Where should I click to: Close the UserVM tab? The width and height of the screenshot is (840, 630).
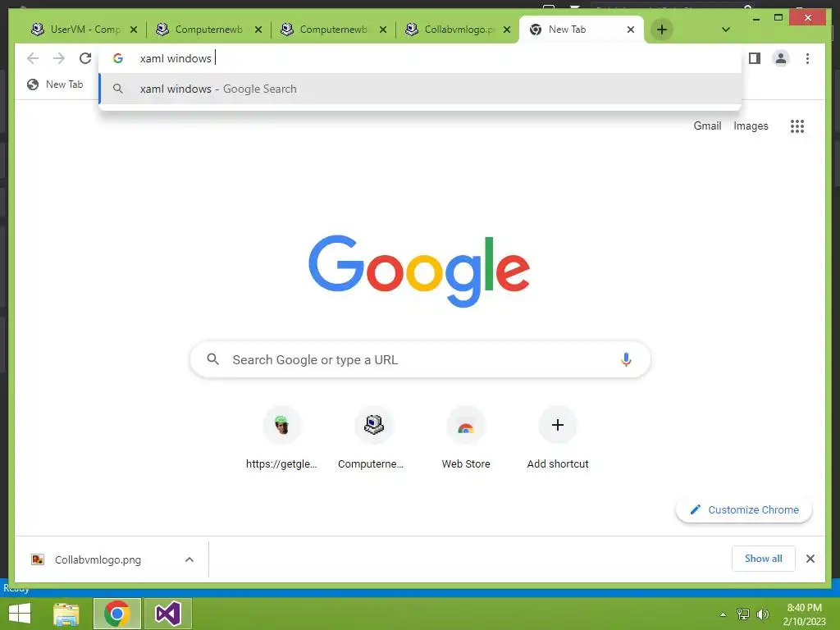tap(134, 30)
